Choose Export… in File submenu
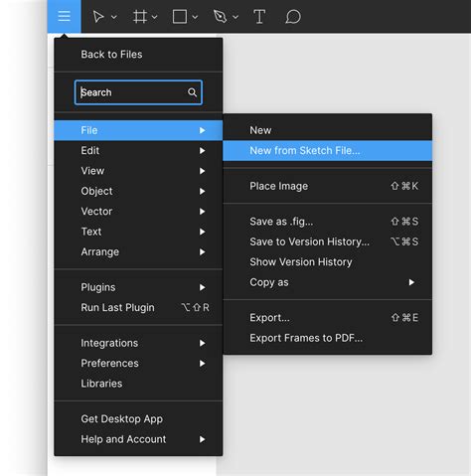 tap(327, 318)
